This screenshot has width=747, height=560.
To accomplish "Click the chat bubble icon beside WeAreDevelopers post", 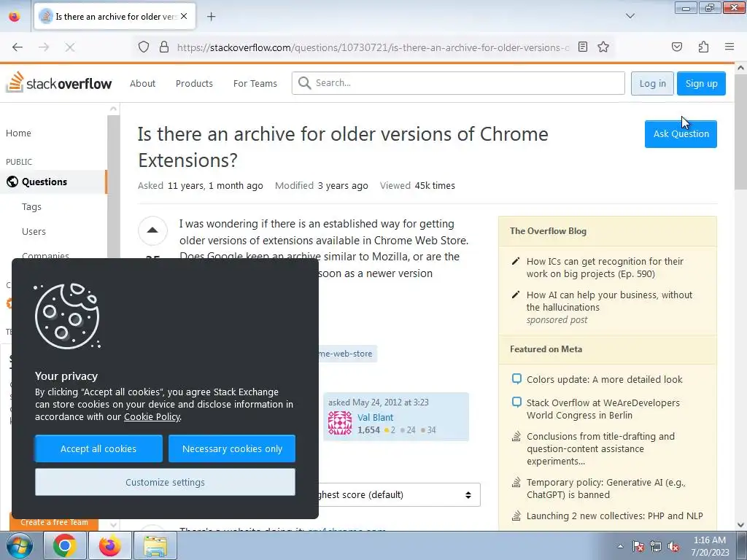I will pos(516,402).
